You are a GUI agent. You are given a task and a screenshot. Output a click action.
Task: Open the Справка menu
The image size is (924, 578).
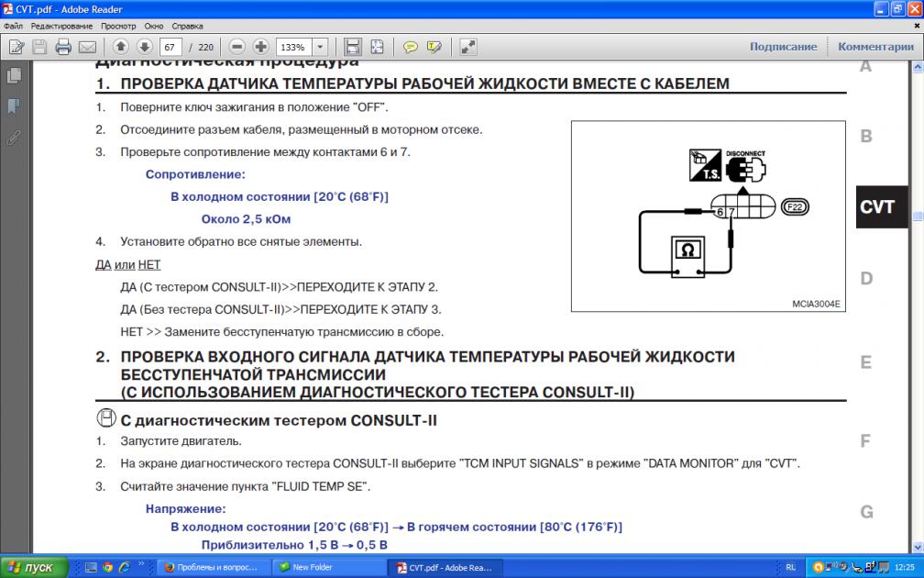point(187,26)
